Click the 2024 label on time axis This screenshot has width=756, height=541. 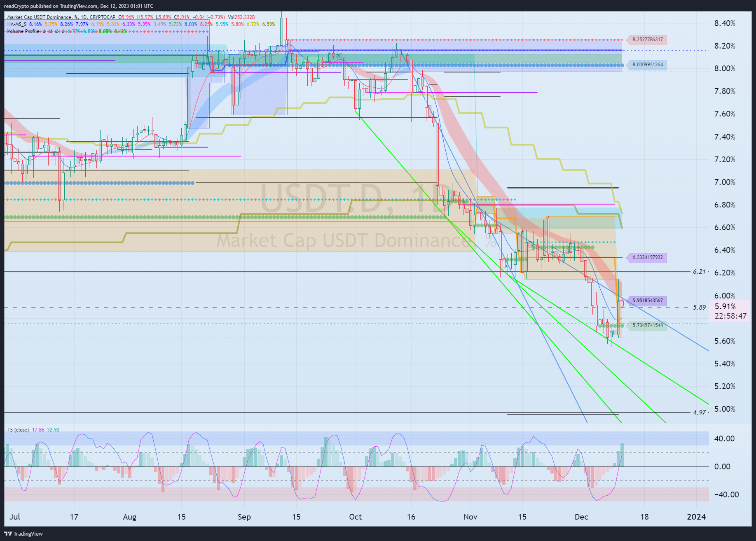pos(696,517)
